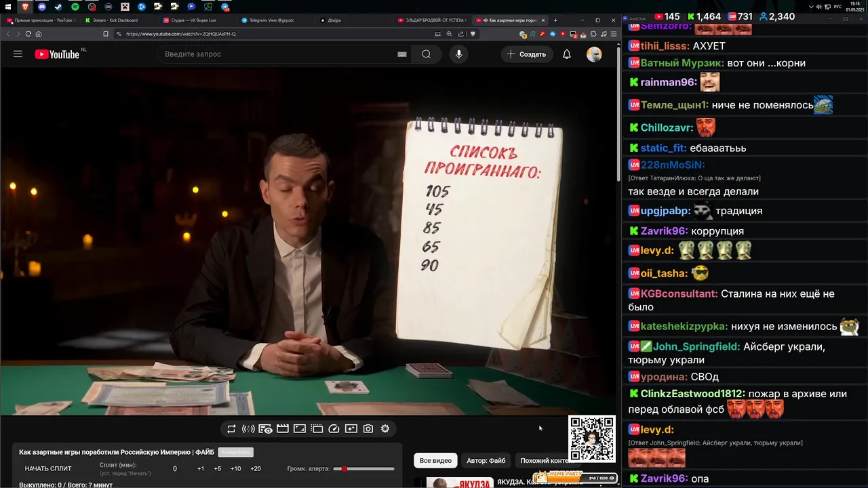Click the video filters sparkle icon
This screenshot has height=488, width=868.
pyautogui.click(x=351, y=428)
